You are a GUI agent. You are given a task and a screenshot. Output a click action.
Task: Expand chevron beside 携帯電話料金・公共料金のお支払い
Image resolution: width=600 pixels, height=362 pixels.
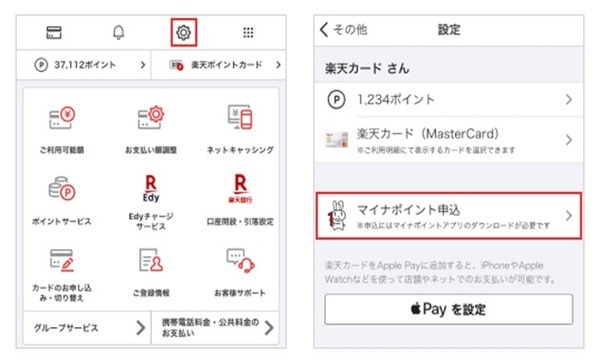[269, 328]
